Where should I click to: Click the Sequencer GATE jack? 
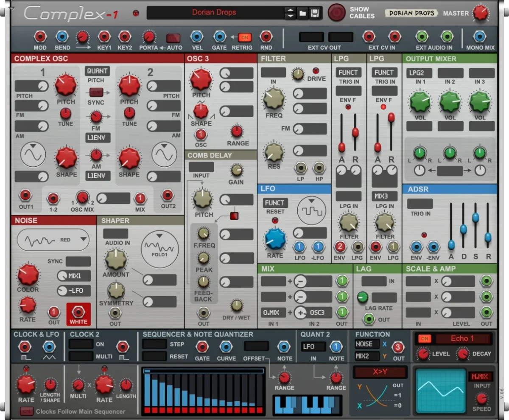point(202,347)
